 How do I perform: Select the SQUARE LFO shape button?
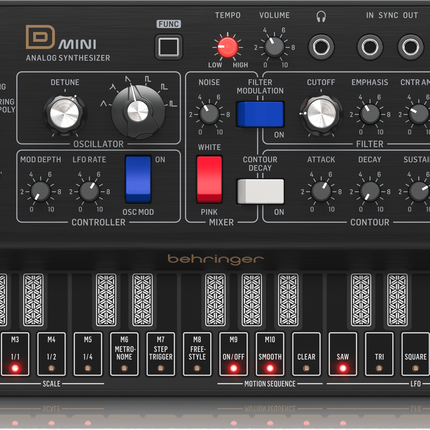415,354
